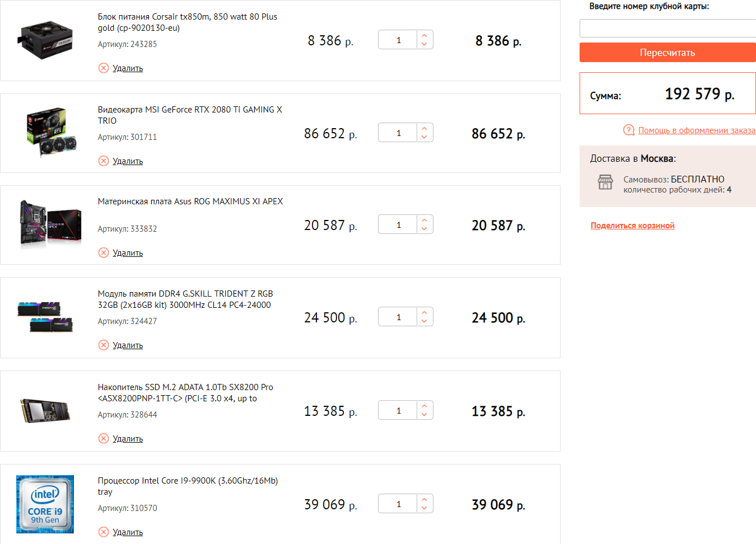The width and height of the screenshot is (756, 544).
Task: Click the remove icon for the ADATA SSD
Action: [104, 439]
